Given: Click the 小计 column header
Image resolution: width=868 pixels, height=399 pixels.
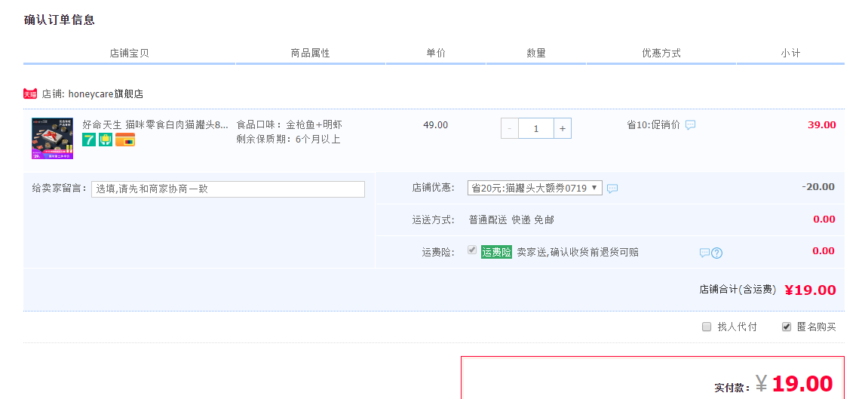Looking at the screenshot, I should point(790,53).
